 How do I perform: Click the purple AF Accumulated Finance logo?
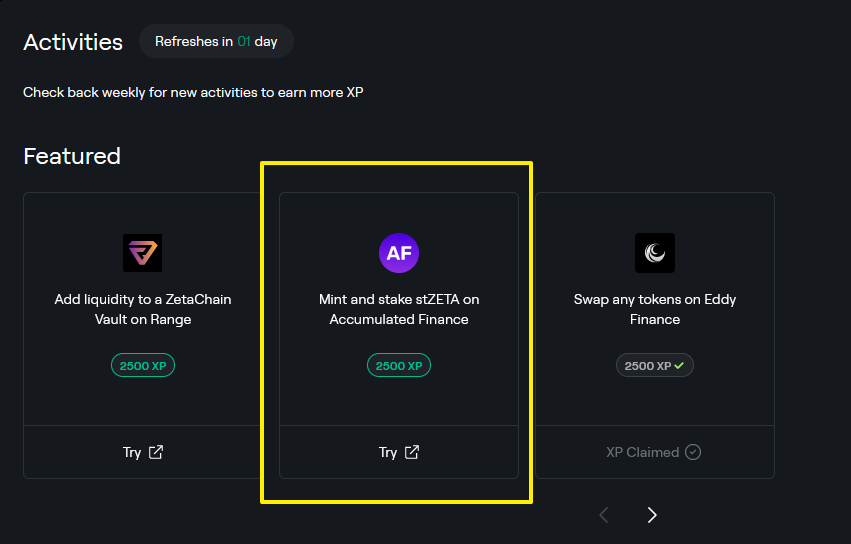(x=399, y=253)
